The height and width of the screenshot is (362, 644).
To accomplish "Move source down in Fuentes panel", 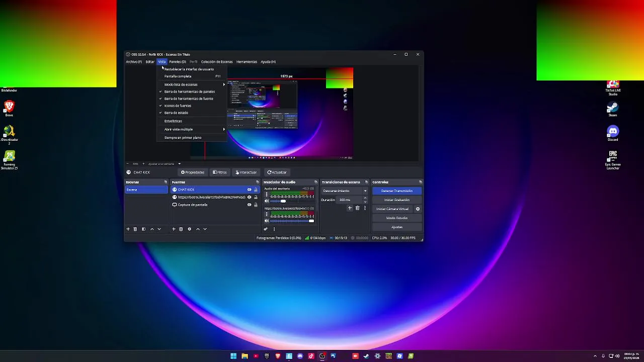I will coord(205,229).
